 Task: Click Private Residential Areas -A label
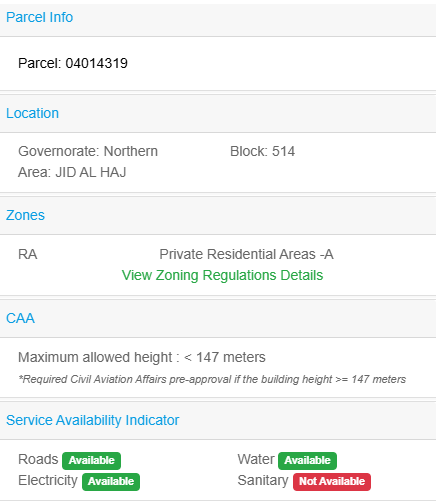click(246, 254)
